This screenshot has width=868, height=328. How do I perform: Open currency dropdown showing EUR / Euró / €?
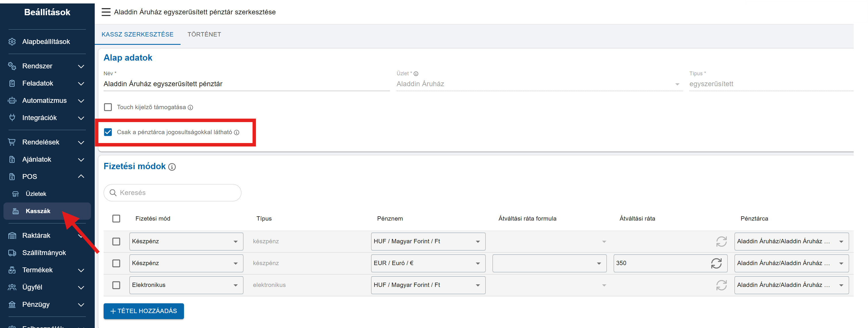428,263
